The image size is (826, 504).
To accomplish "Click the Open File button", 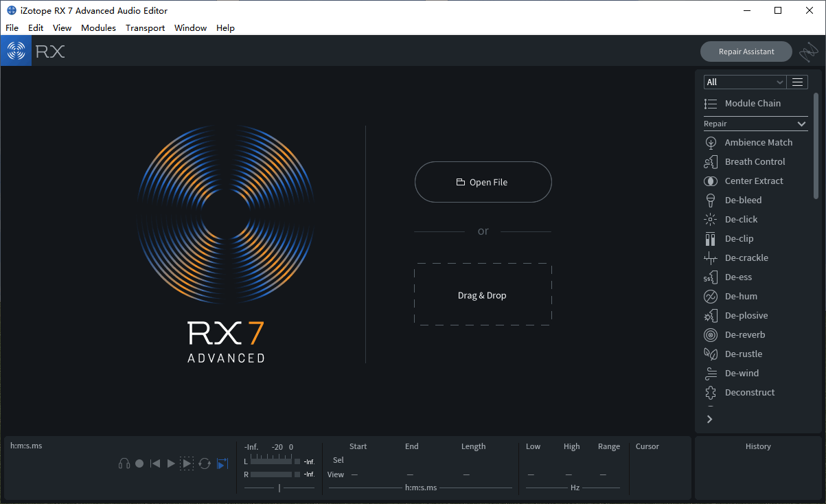I will pos(483,182).
